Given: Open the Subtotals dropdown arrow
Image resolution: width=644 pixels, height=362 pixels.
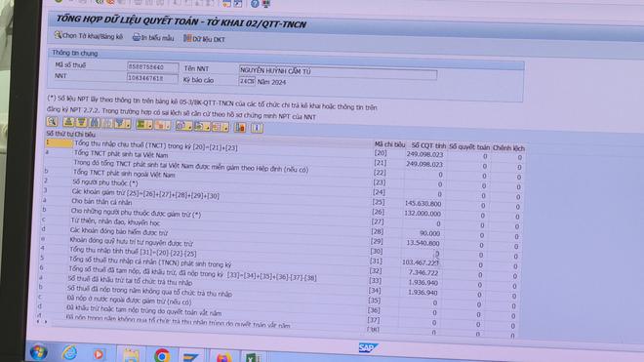Looking at the screenshot, I should tap(168, 125).
